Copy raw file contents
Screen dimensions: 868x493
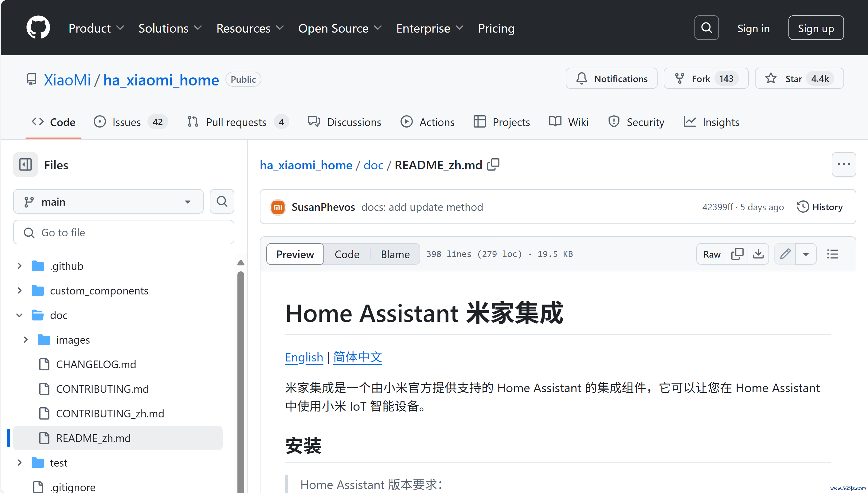[x=737, y=254]
